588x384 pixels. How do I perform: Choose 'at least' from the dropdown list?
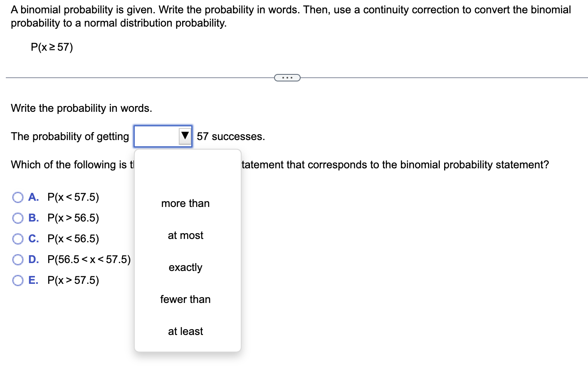pyautogui.click(x=185, y=331)
